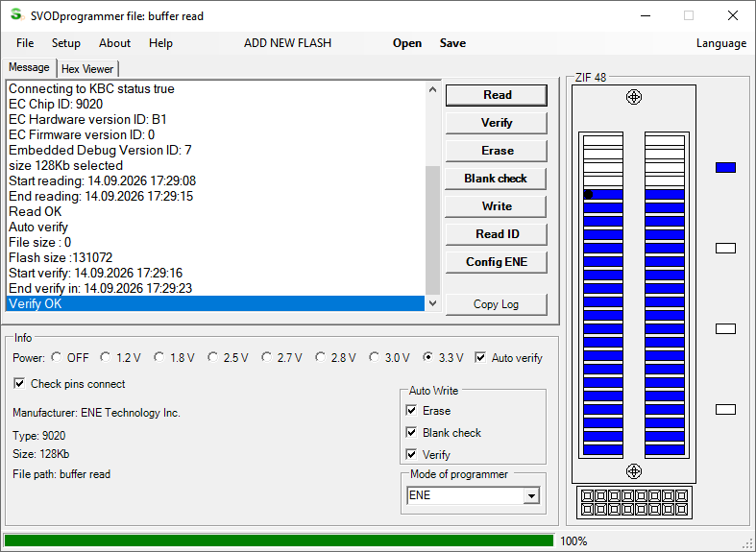The image size is (756, 552).
Task: Switch to the Hex Viewer tab
Action: point(87,69)
